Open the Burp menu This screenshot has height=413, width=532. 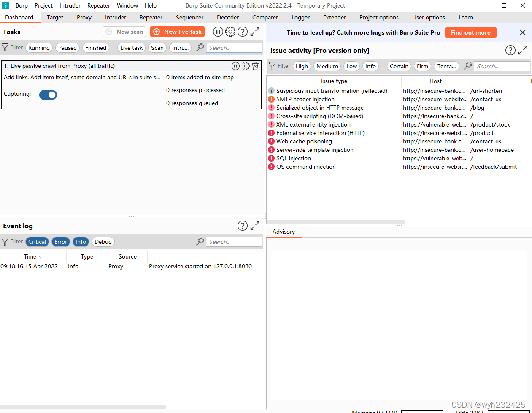[22, 5]
